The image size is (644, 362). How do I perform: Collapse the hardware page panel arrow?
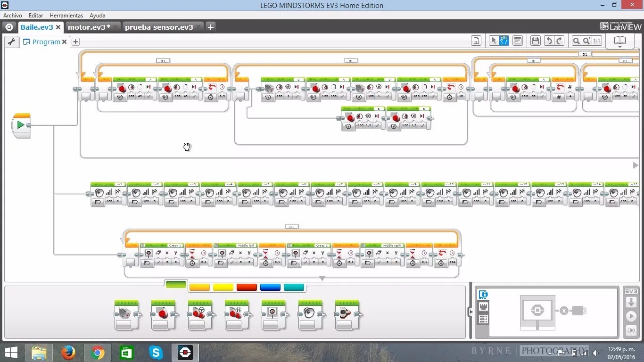coord(470,312)
